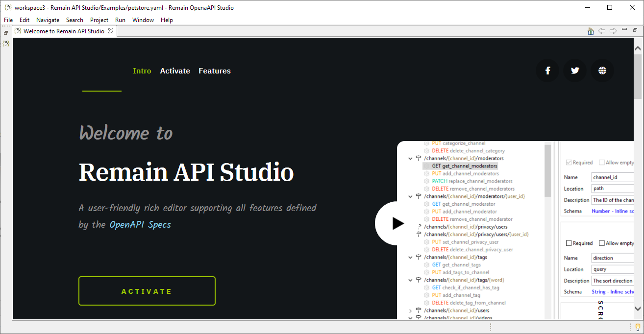Click the app icon in the title bar
This screenshot has height=334, width=644.
tap(7, 7)
